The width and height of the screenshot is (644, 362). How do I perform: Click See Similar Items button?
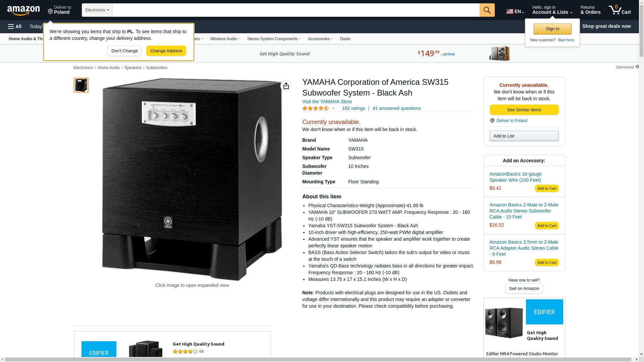pos(524,110)
